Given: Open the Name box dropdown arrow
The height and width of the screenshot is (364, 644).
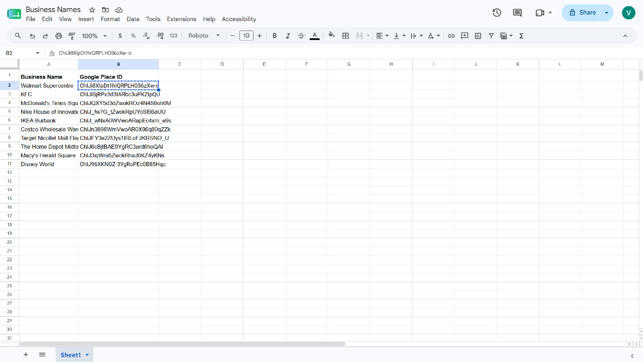Looking at the screenshot, I should [x=37, y=53].
